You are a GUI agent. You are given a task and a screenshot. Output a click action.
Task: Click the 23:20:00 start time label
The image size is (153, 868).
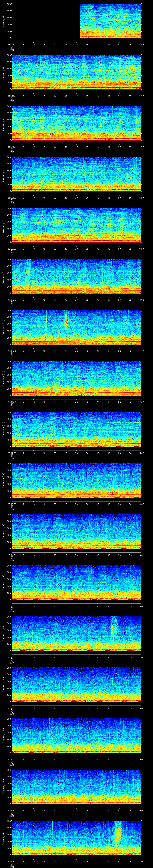coord(12,861)
